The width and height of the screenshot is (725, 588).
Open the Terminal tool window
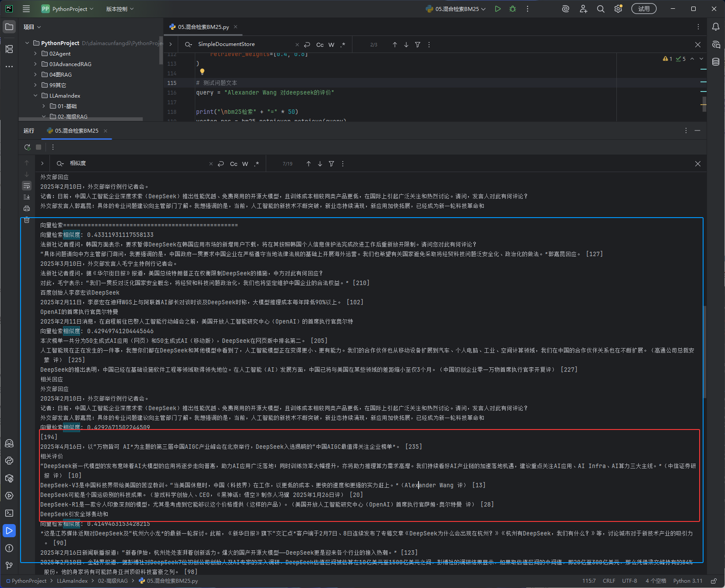9,513
